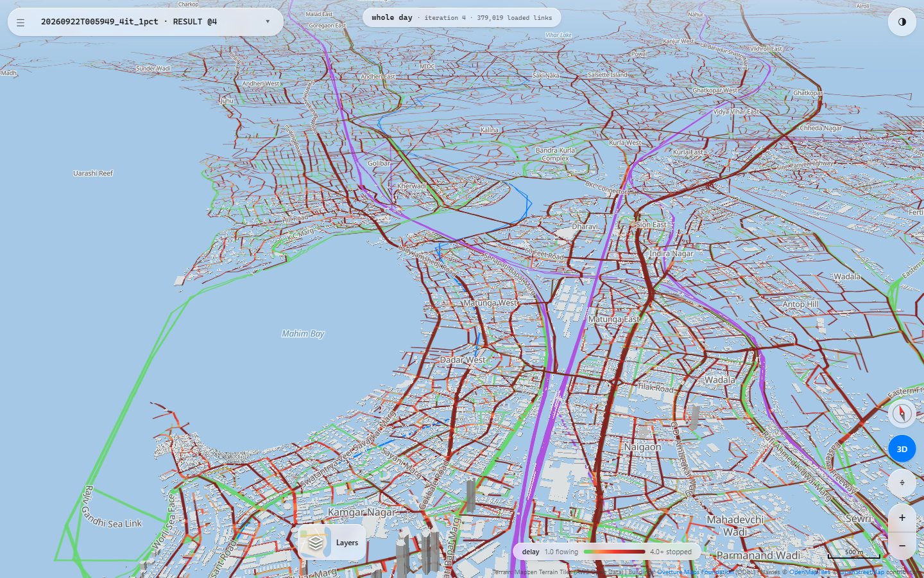Screen dimensions: 924x578
Task: Click the Kherwadi map label
Action: 412,186
